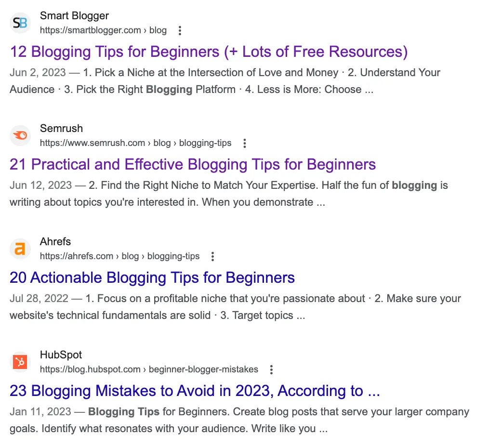Open the three-dot menu beside semrush.com URL
The width and height of the screenshot is (501, 448).
click(245, 143)
